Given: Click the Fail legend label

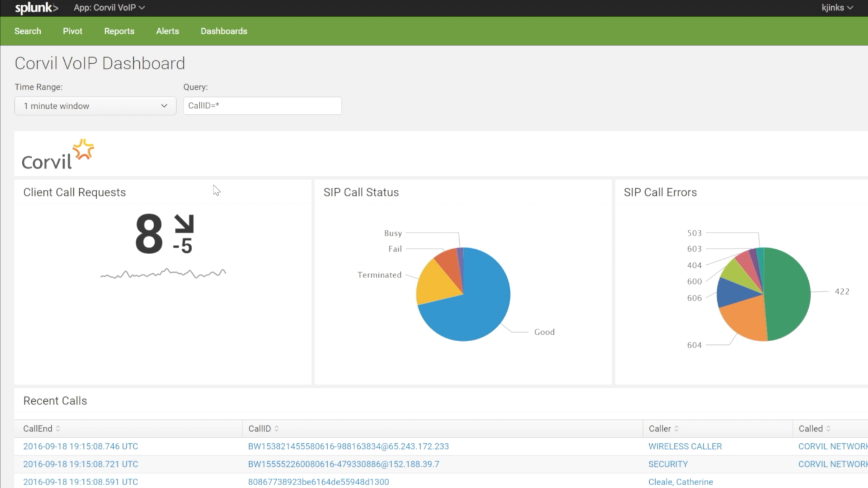Looking at the screenshot, I should click(395, 249).
